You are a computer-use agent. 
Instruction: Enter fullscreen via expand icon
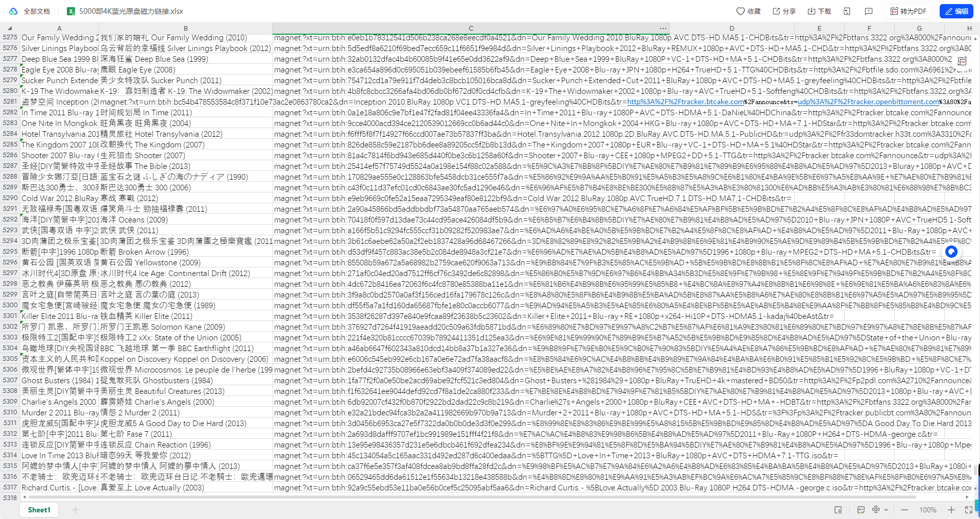(x=969, y=510)
